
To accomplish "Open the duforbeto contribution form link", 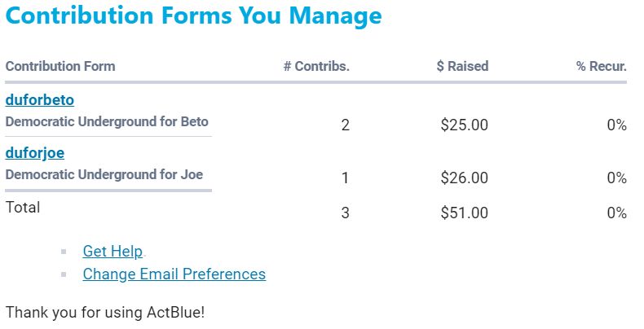I will [x=40, y=100].
